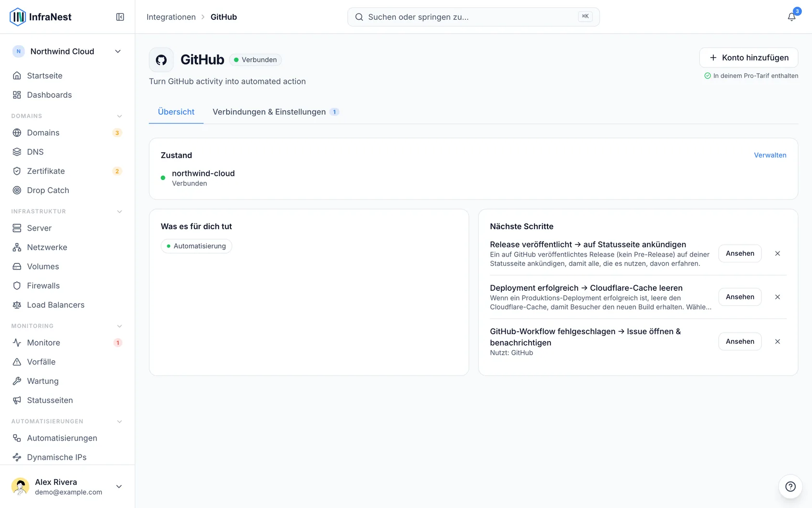
Task: Dismiss the GitHub-Workflow fehlgeschlagen suggestion
Action: [x=777, y=341]
